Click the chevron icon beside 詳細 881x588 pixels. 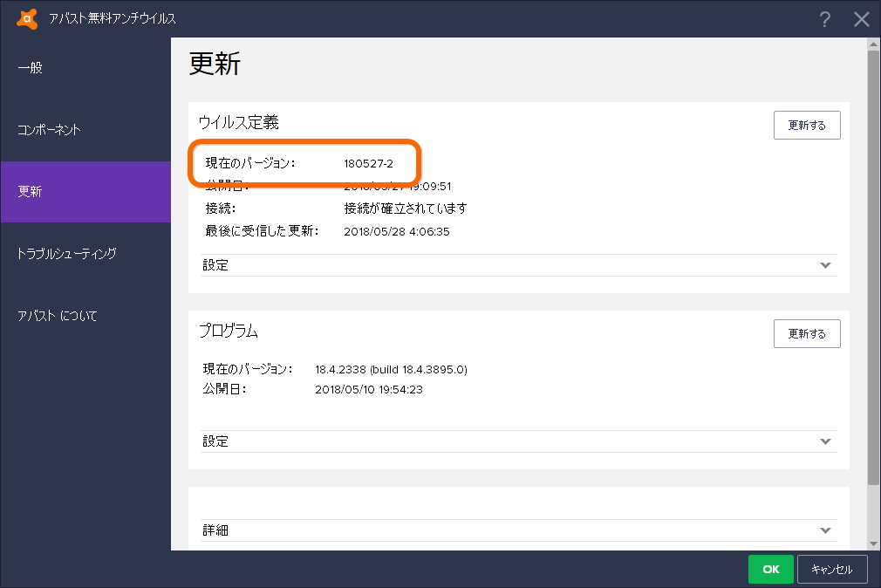tap(825, 530)
